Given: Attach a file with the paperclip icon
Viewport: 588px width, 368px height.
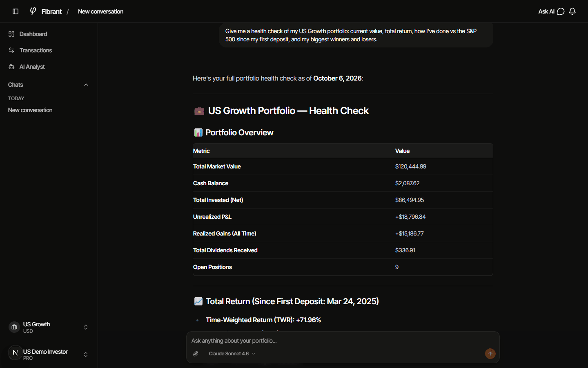Looking at the screenshot, I should 196,354.
